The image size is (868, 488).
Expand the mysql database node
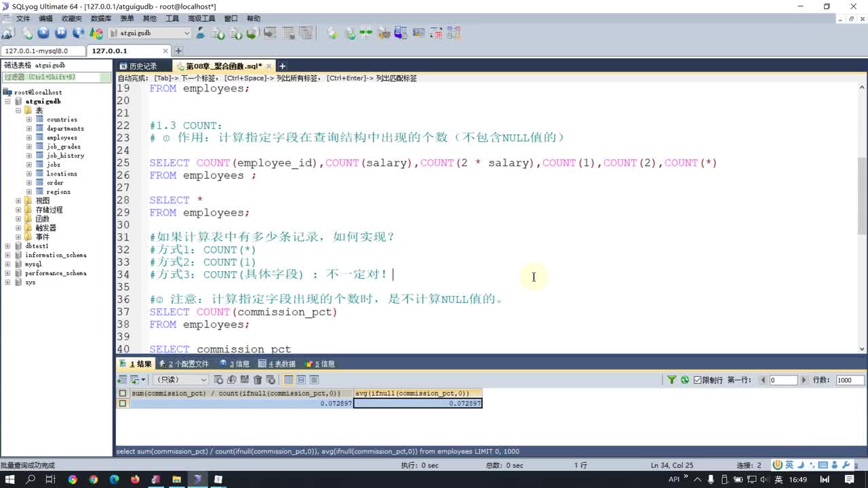click(7, 264)
